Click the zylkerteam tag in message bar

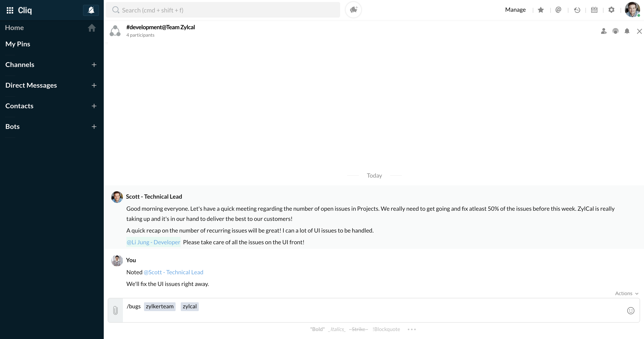click(x=160, y=306)
